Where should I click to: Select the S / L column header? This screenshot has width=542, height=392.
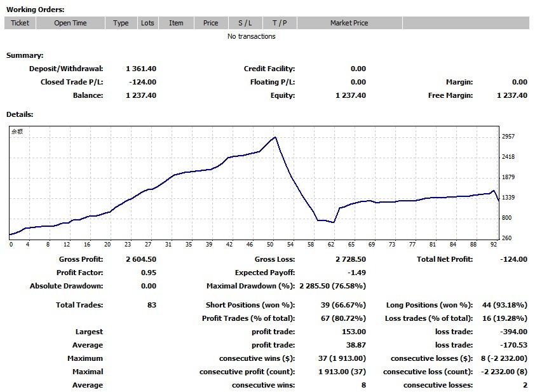[x=245, y=23]
